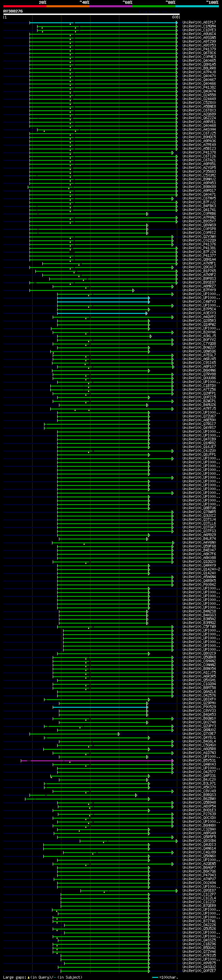The width and height of the screenshot is (222, 980).
Task: Open the UniRef100_Q40465 label
Action: 199,60
